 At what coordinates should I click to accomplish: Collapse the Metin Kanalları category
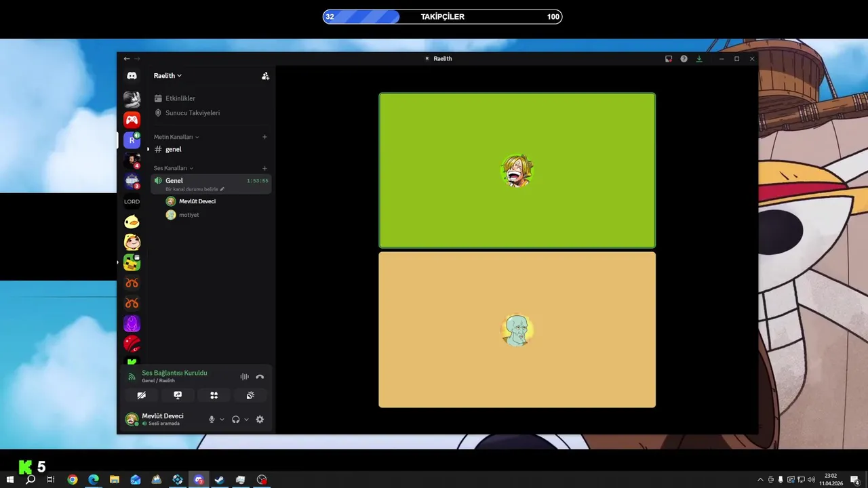(176, 137)
